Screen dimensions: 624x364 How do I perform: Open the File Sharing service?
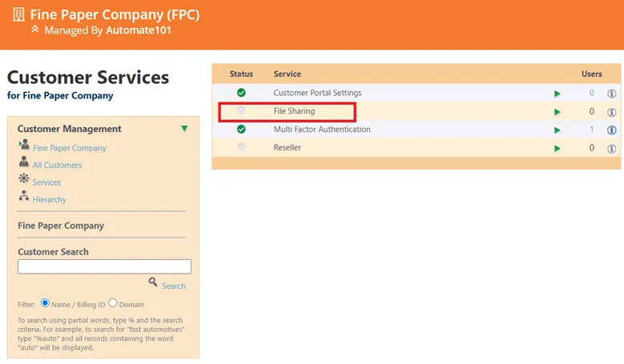click(294, 111)
